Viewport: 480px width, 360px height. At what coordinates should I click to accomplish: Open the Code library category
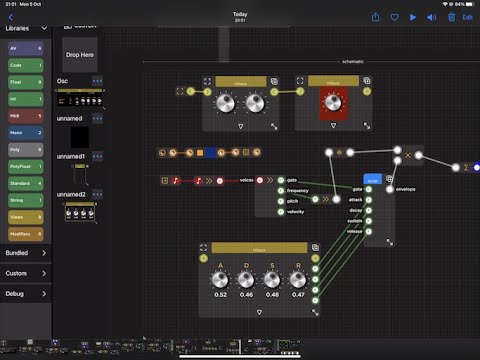point(26,65)
